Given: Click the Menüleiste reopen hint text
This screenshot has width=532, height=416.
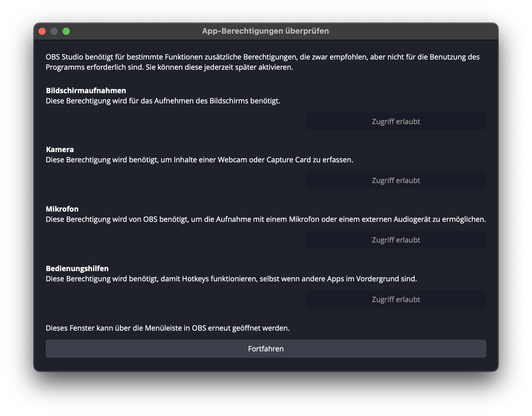Looking at the screenshot, I should click(x=168, y=328).
